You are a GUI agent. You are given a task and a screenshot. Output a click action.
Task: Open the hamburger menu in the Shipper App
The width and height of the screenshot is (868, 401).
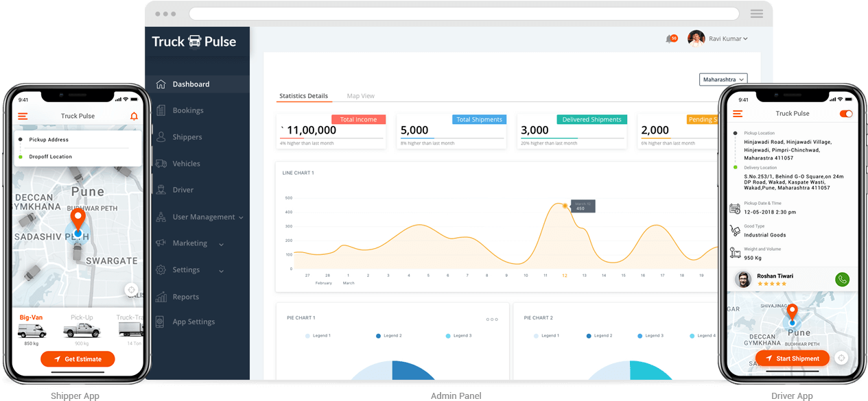[x=21, y=116]
